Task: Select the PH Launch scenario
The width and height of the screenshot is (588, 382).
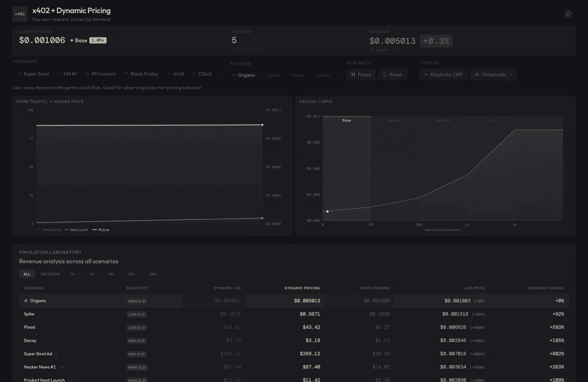Action: (x=100, y=74)
